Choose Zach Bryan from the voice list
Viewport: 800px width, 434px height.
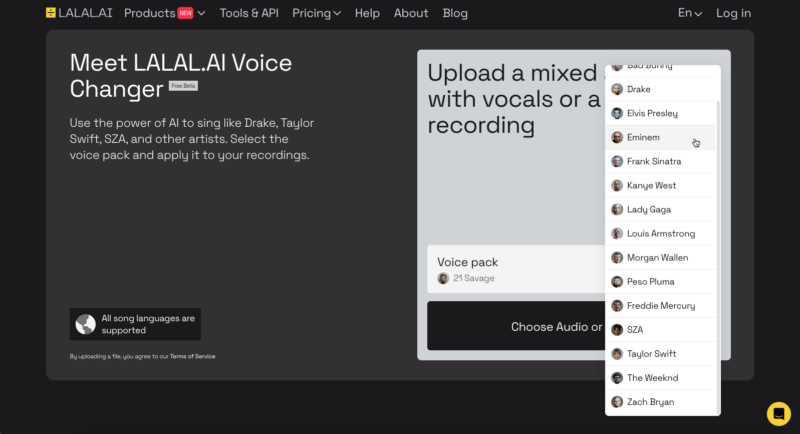pyautogui.click(x=661, y=402)
